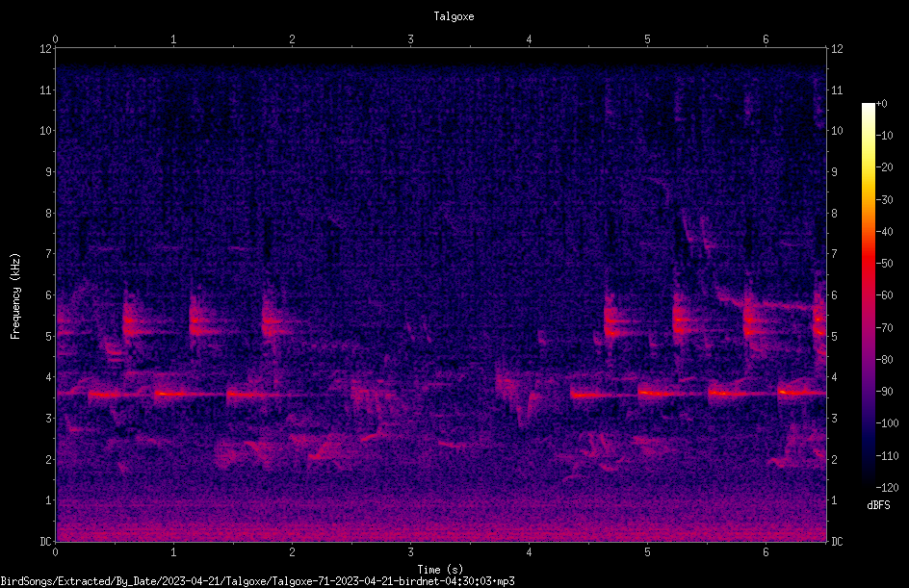Click the 8 kHz label on right axis

[834, 214]
